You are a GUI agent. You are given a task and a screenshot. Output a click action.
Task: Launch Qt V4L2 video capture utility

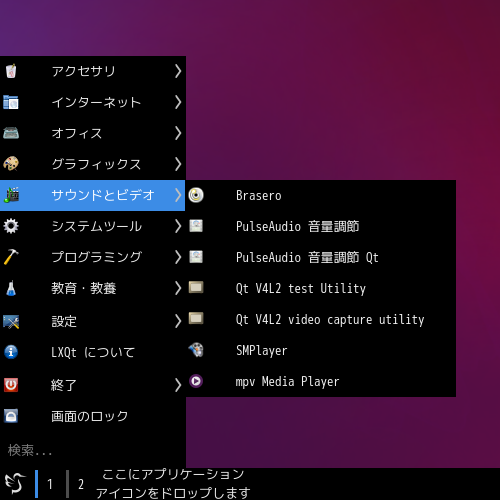(321, 319)
